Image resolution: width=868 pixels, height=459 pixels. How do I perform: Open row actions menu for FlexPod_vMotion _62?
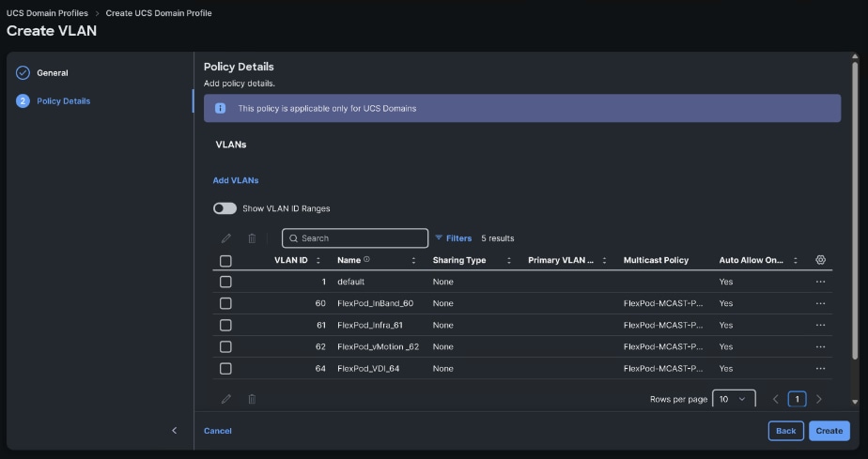coord(820,346)
